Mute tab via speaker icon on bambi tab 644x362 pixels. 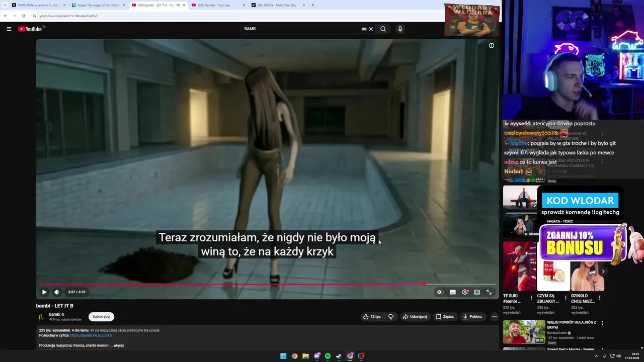coord(178,5)
